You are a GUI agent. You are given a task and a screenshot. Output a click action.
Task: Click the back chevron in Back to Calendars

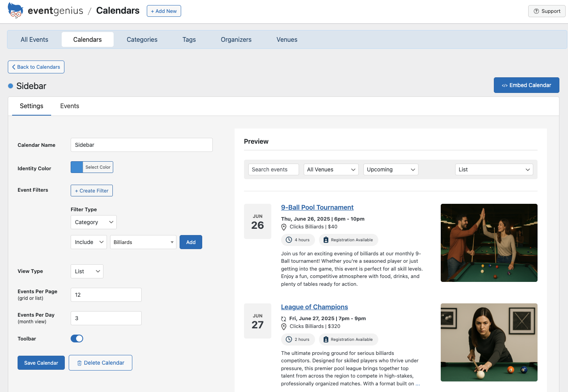(14, 67)
